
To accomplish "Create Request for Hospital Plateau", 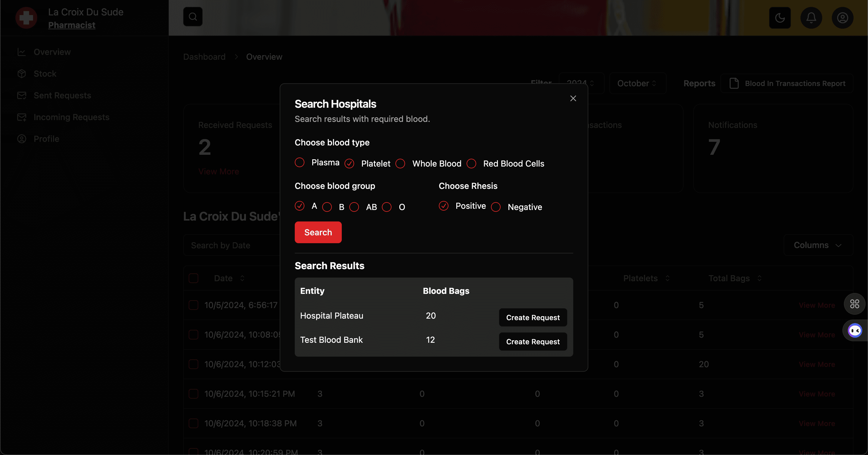I will [x=532, y=317].
